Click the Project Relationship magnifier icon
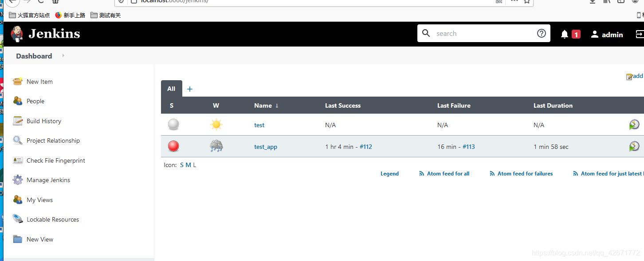The width and height of the screenshot is (644, 261). coord(18,140)
